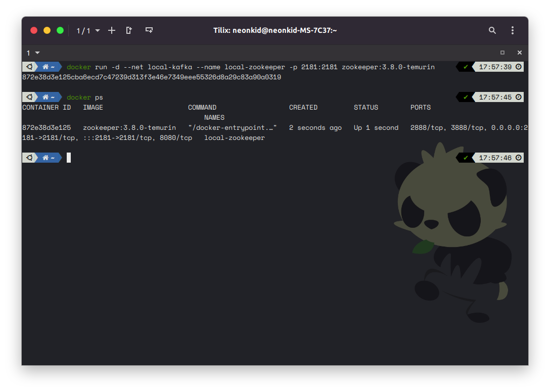Click 'zookeeper:3.8.0-temurin' in the run command
Image resolution: width=550 pixels, height=392 pixels.
pos(388,67)
